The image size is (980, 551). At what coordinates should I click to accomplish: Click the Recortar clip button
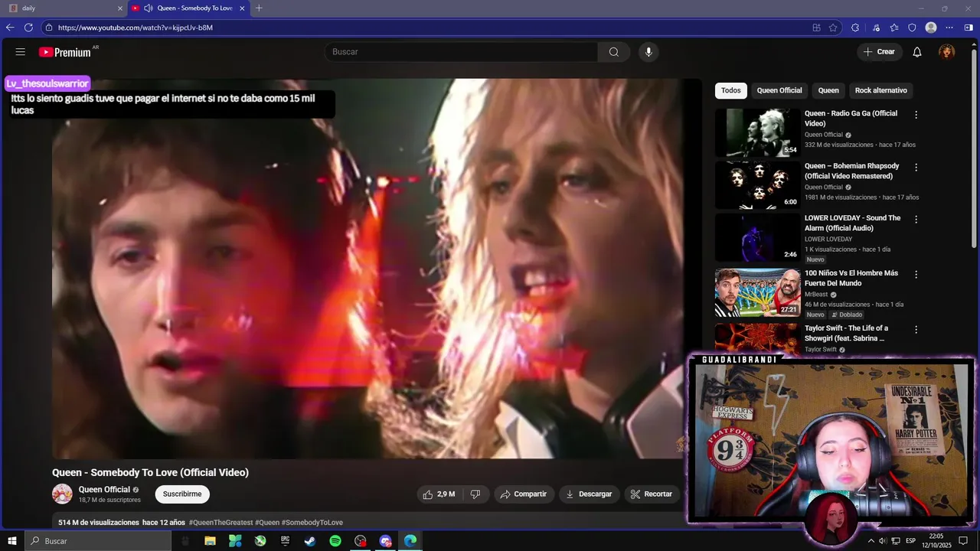[x=652, y=494]
